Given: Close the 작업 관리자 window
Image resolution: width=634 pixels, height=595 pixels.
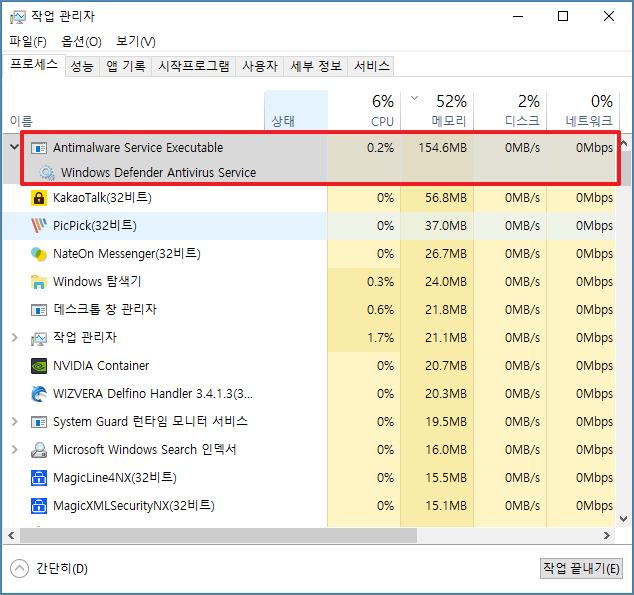Looking at the screenshot, I should 609,17.
